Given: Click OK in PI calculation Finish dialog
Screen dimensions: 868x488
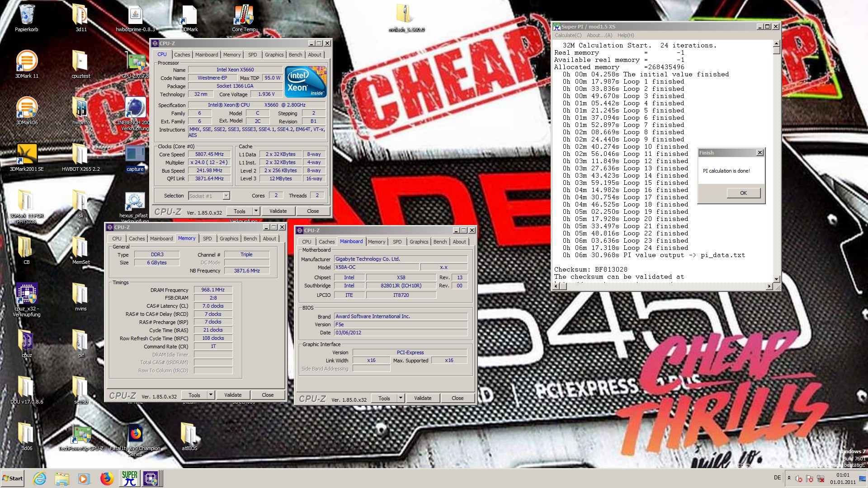Looking at the screenshot, I should pos(744,193).
